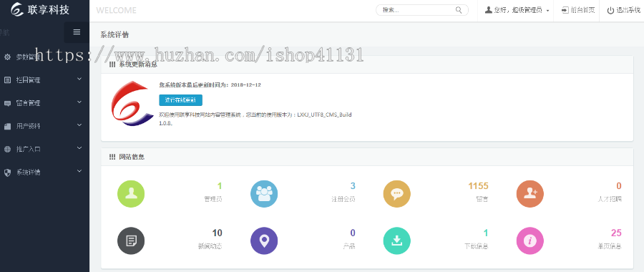The width and height of the screenshot is (644, 272).
Task: Click the folder icon beside 用户资料
Action: click(7, 127)
